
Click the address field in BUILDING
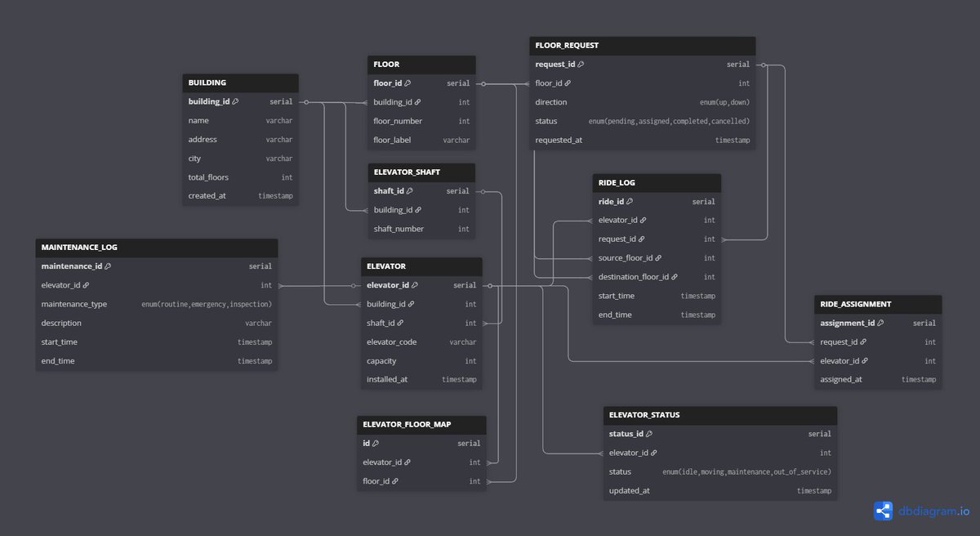pos(240,139)
